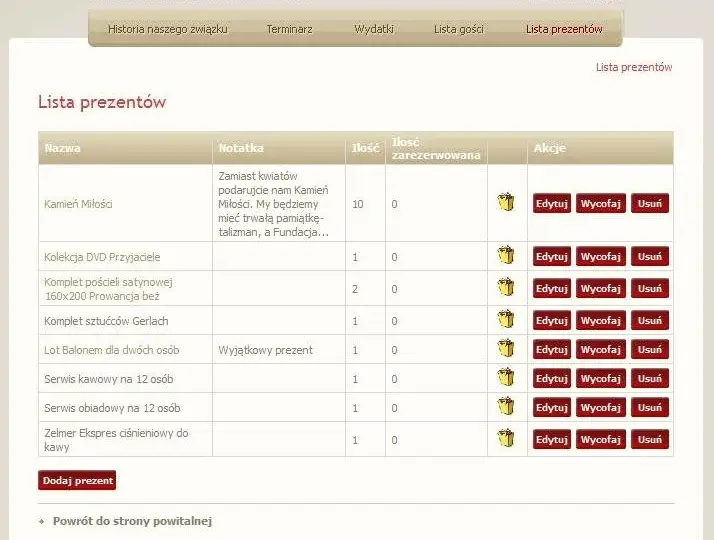Click gift icon for Serwis kawowy row
This screenshot has width=714, height=540.
pyautogui.click(x=506, y=377)
